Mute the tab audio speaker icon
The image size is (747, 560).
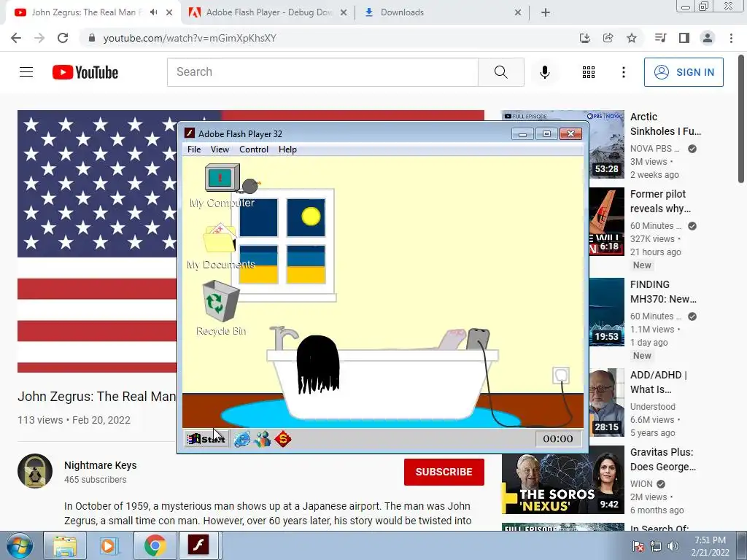pos(153,12)
